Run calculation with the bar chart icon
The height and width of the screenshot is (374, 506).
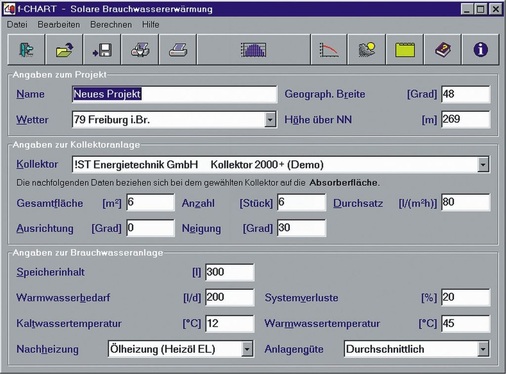coord(253,50)
